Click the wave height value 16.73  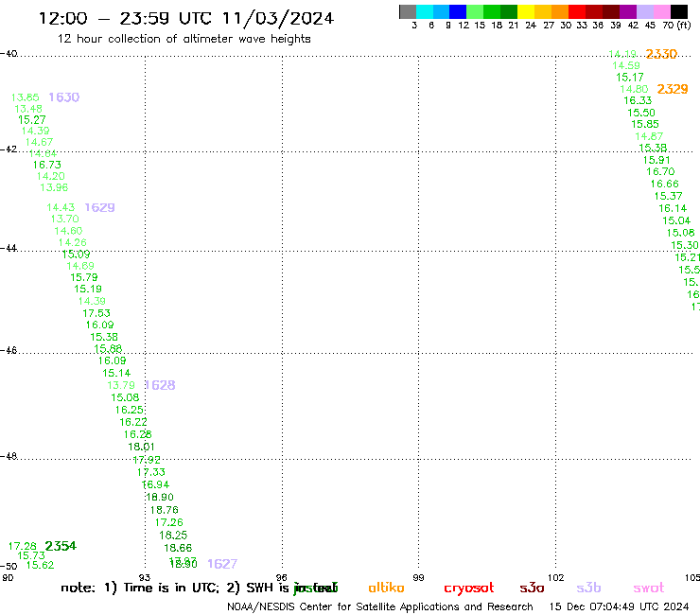[x=47, y=166]
